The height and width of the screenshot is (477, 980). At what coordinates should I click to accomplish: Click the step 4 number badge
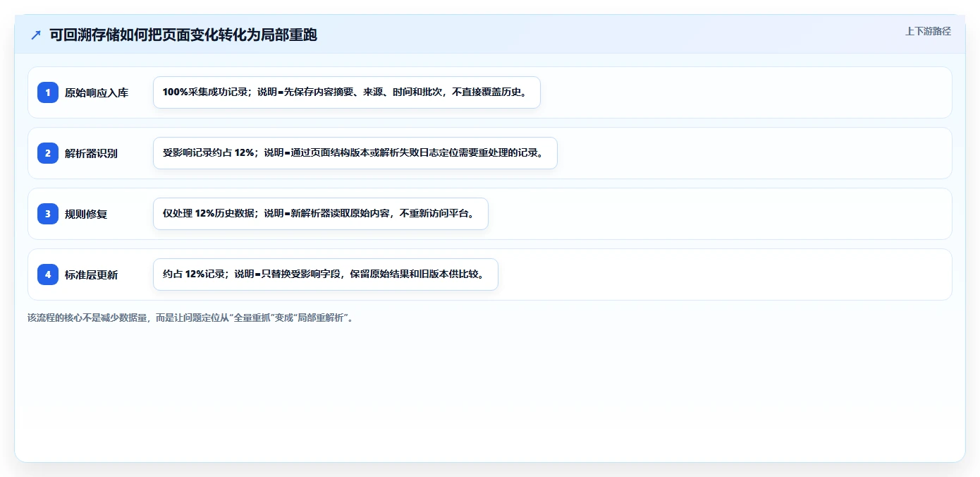coord(48,274)
